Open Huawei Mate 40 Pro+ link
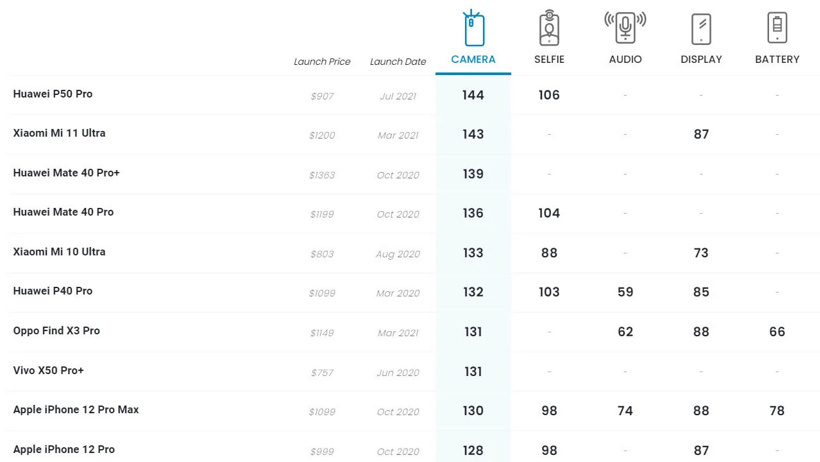The image size is (820, 462). coord(66,173)
